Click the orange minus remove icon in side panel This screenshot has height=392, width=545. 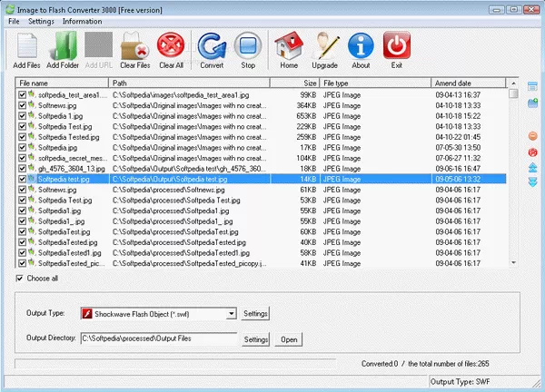point(532,136)
